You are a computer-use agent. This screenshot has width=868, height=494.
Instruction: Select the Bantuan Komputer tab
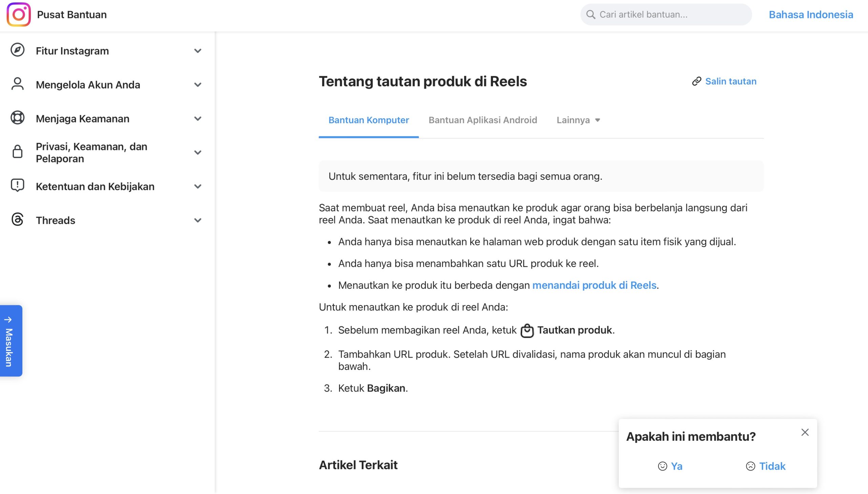[x=369, y=120]
